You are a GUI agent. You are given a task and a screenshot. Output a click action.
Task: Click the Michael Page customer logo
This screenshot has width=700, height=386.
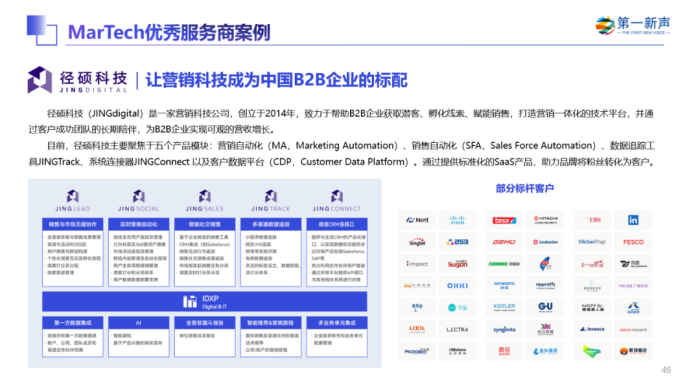592,241
